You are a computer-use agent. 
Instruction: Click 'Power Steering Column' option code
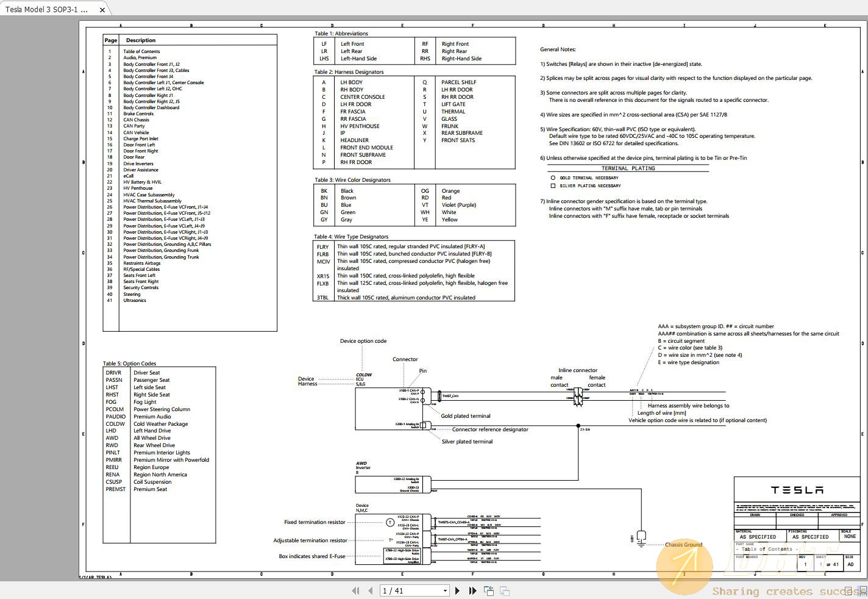click(162, 409)
